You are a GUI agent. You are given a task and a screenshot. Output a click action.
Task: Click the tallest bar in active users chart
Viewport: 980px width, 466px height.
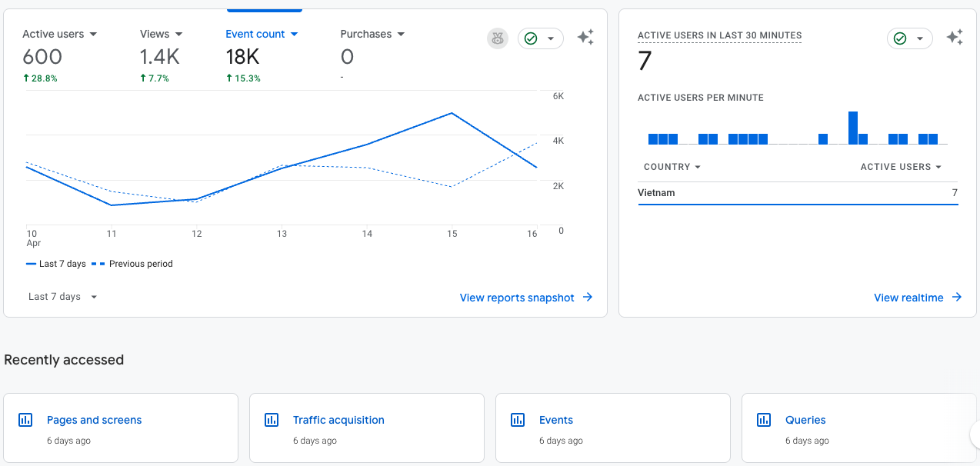pos(852,128)
